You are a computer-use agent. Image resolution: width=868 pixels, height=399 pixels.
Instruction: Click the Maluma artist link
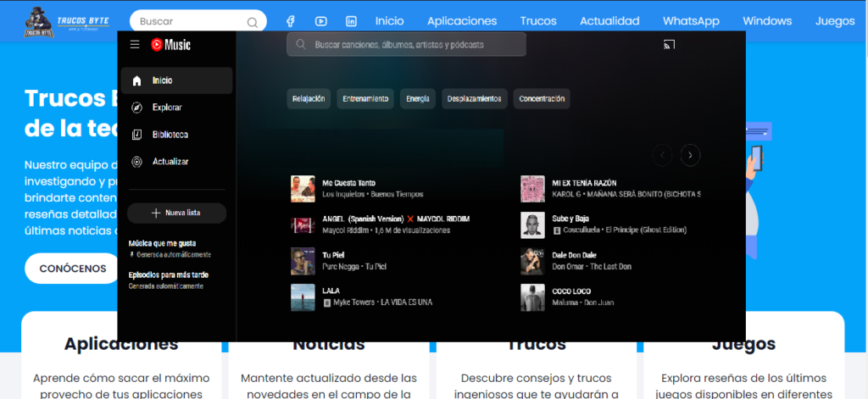(x=565, y=302)
